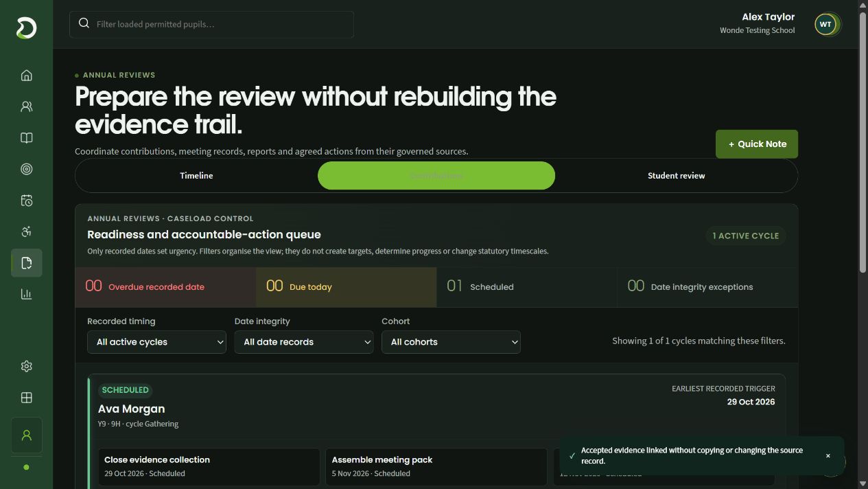Open the settings gear icon
Viewport: 868px width, 489px height.
[26, 366]
